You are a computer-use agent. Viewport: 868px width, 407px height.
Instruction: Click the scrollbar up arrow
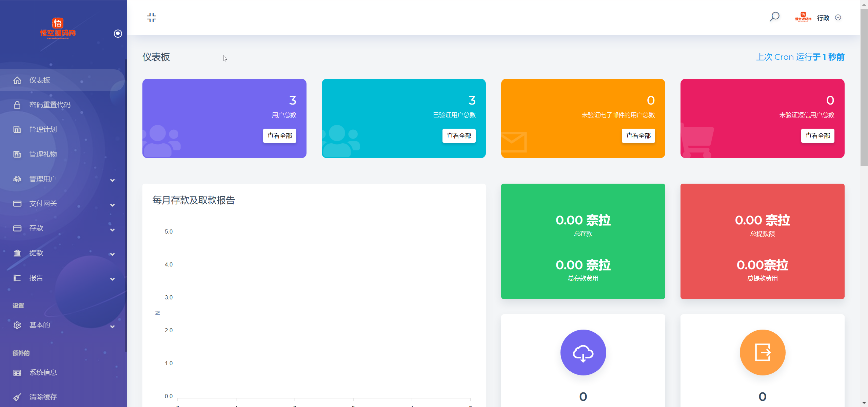tap(864, 4)
